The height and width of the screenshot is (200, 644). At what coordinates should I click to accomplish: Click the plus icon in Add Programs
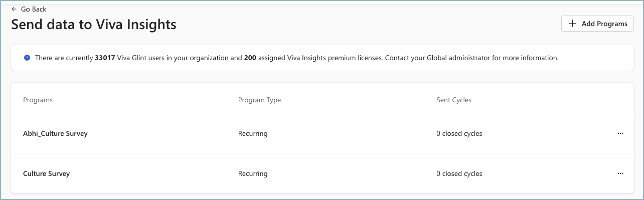pyautogui.click(x=572, y=24)
